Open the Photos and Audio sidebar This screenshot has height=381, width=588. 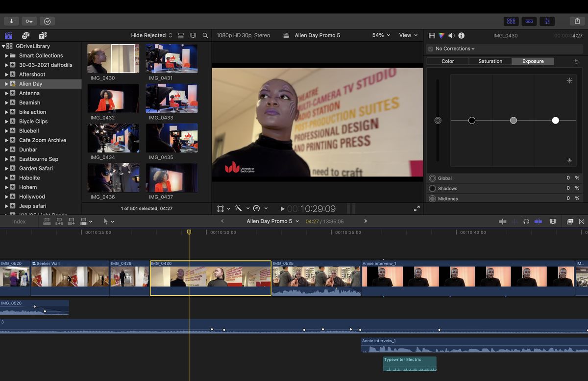click(x=24, y=35)
